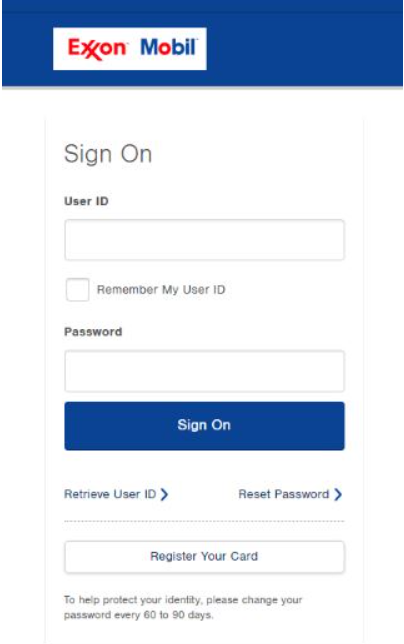Click the Password field label
The height and width of the screenshot is (644, 404).
(93, 332)
